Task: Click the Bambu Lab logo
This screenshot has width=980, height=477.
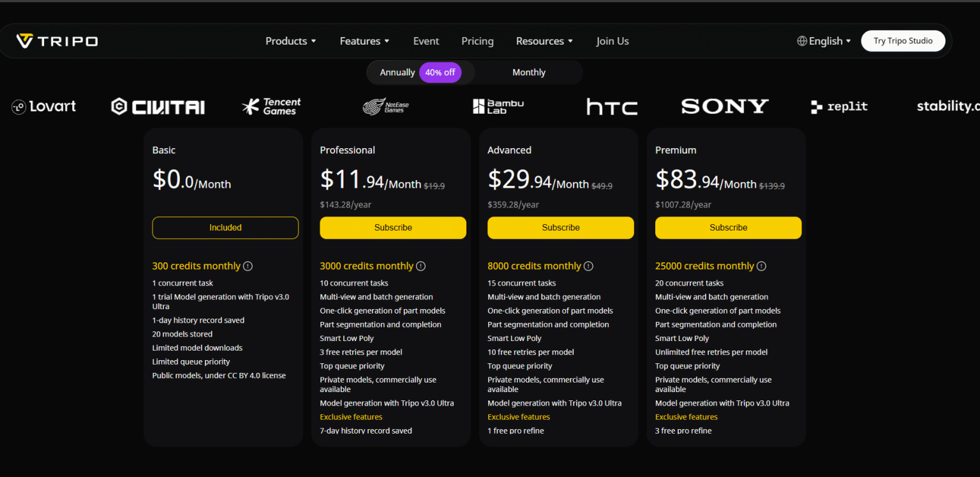Action: [498, 107]
